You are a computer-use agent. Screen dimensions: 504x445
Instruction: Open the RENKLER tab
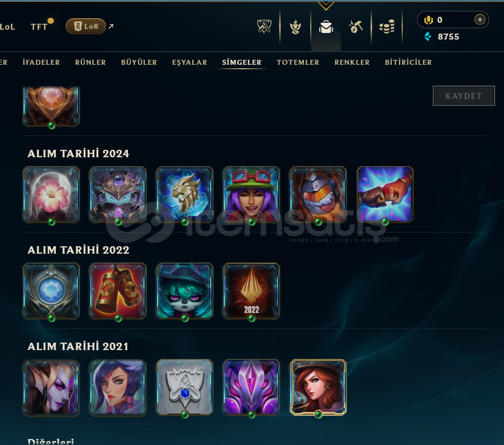(352, 62)
